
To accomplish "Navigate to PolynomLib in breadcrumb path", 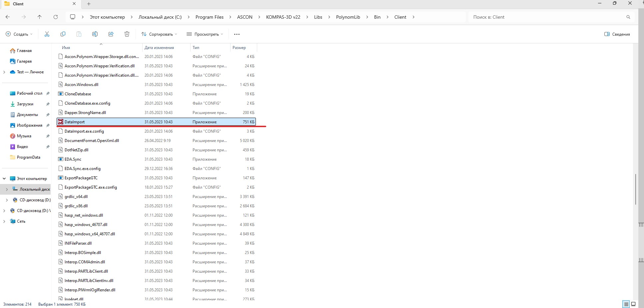I will [348, 17].
